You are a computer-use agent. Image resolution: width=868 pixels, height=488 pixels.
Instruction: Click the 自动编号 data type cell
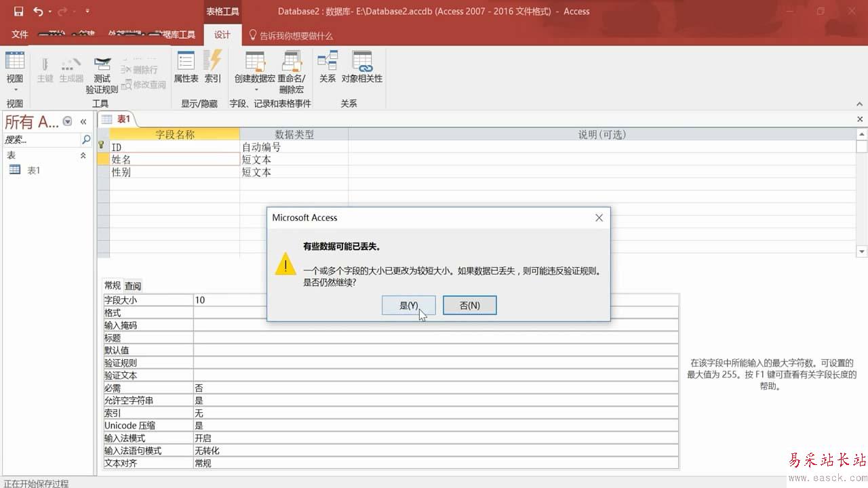(x=294, y=147)
